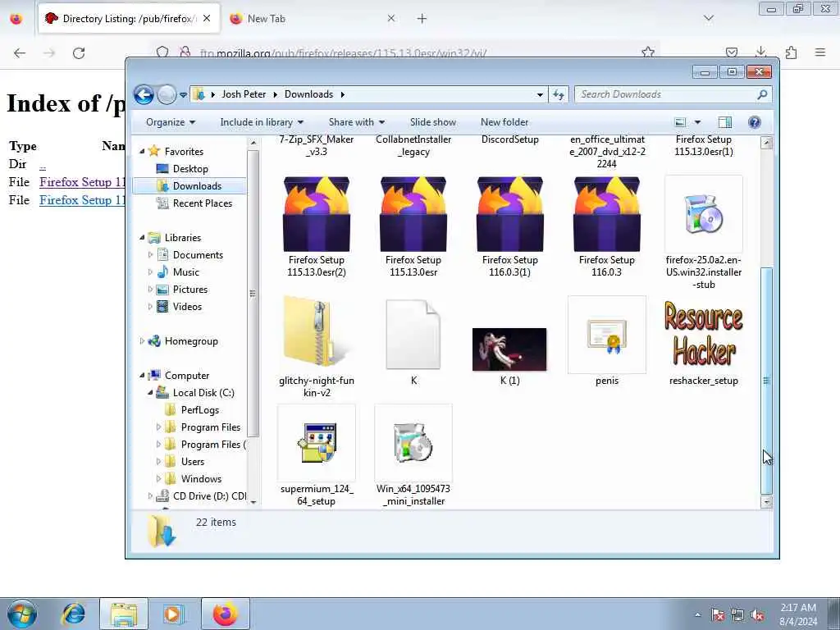Select Firefox Setup 115.13.0esr(2) file icon

pos(317,214)
